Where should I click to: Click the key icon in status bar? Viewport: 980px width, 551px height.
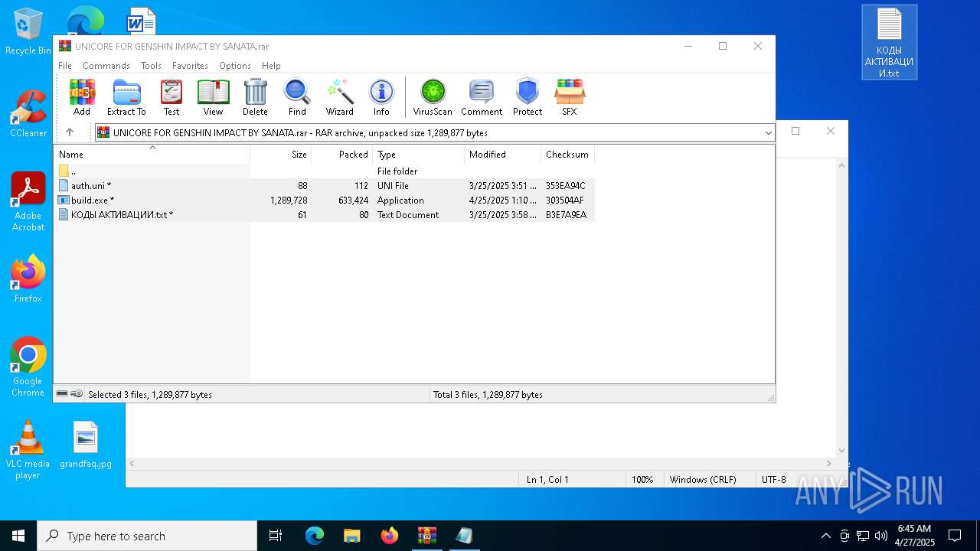tap(77, 394)
